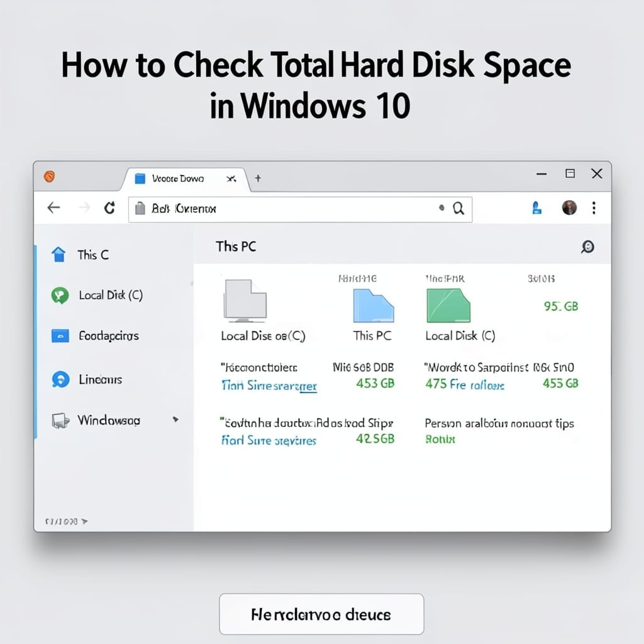
Task: Click the blue circular Lineonrs icon
Action: pyautogui.click(x=60, y=379)
